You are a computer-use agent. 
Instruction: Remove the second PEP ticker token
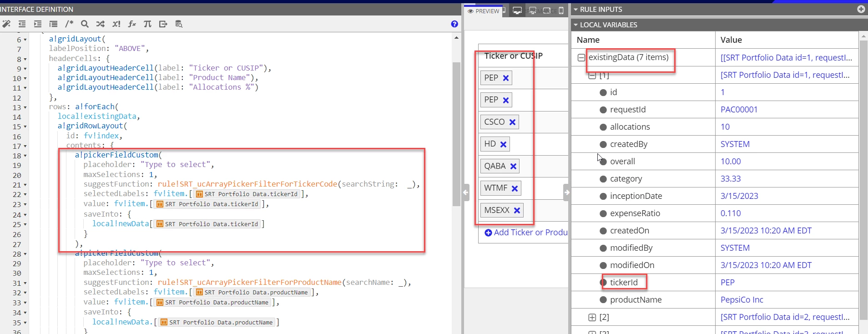[x=506, y=100]
